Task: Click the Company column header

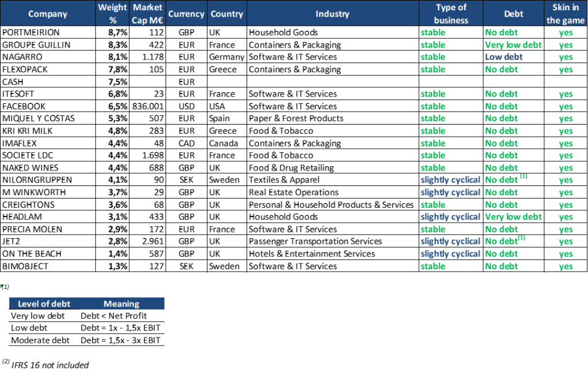Action: 48,14
